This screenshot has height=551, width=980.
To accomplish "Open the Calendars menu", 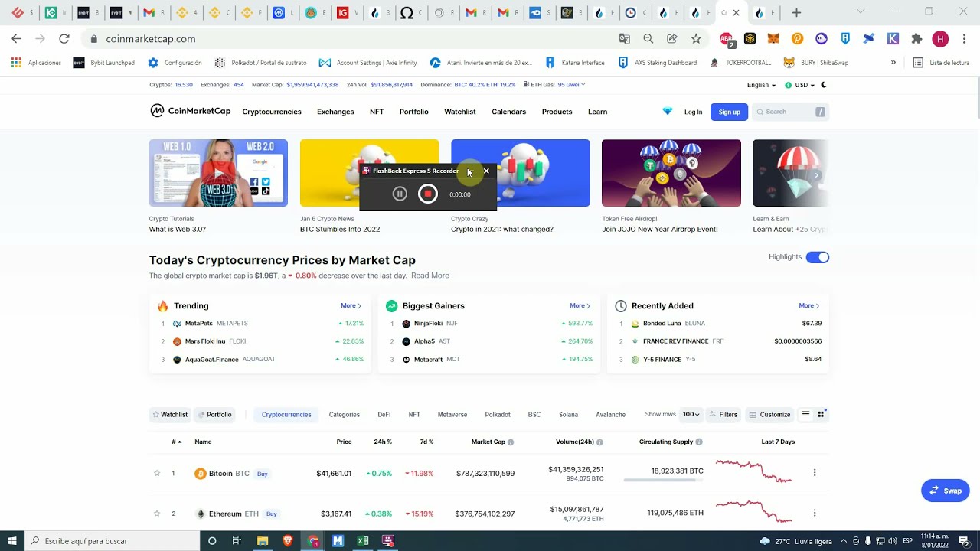I will [508, 112].
